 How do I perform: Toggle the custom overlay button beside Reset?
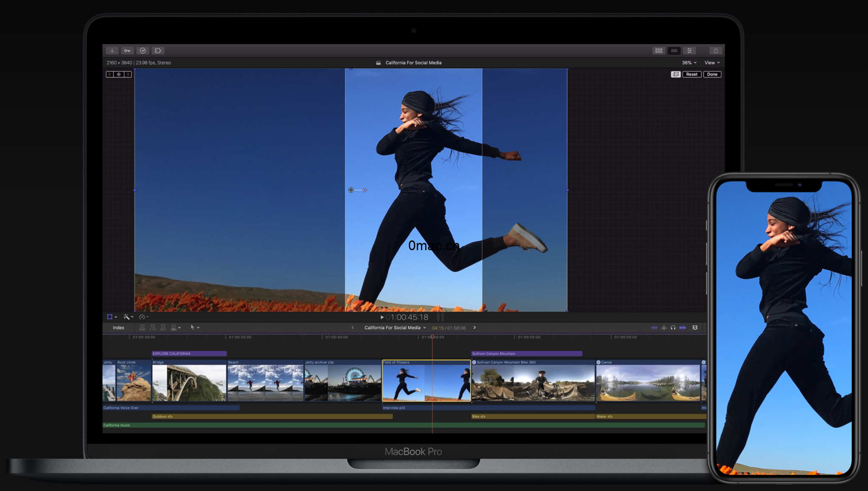point(676,74)
